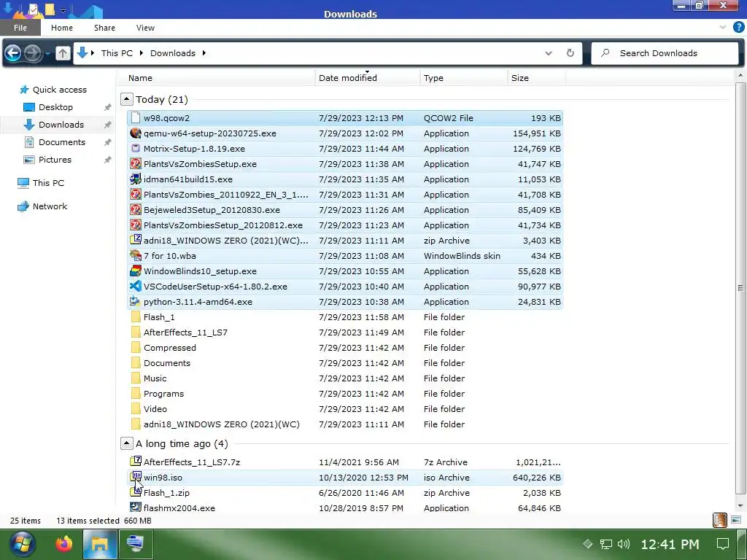This screenshot has width=747, height=560.
Task: Click the PlantsVsZombiesSetup_20120812.exe icon
Action: 135,225
